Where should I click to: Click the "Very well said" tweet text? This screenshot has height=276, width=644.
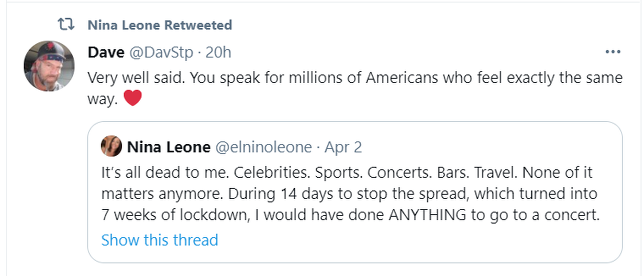(136, 78)
